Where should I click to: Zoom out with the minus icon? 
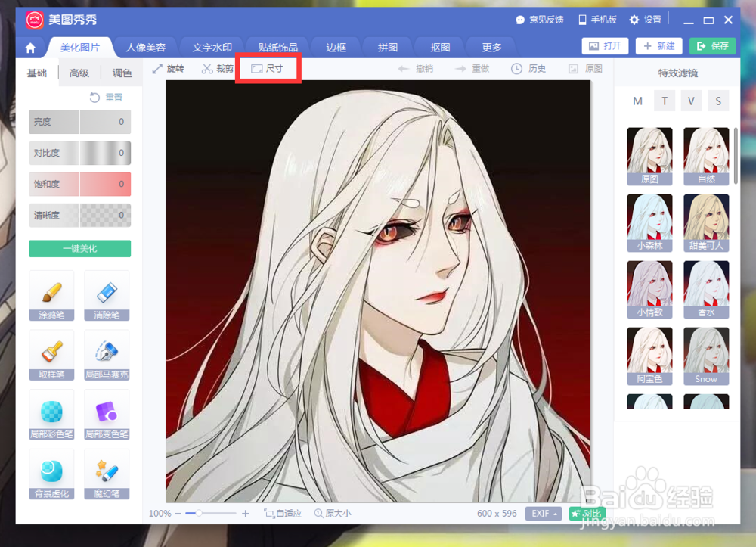tap(178, 514)
